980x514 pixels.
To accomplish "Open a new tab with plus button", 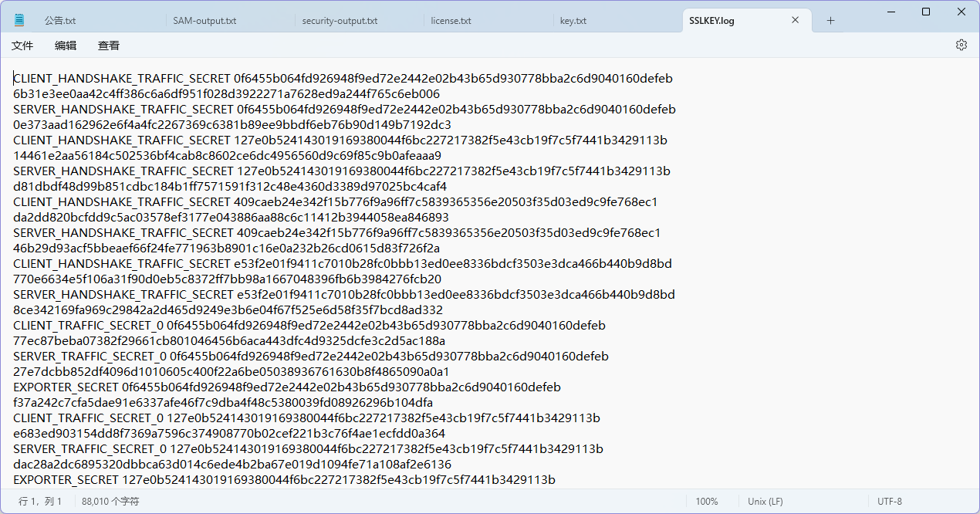I will tap(830, 21).
